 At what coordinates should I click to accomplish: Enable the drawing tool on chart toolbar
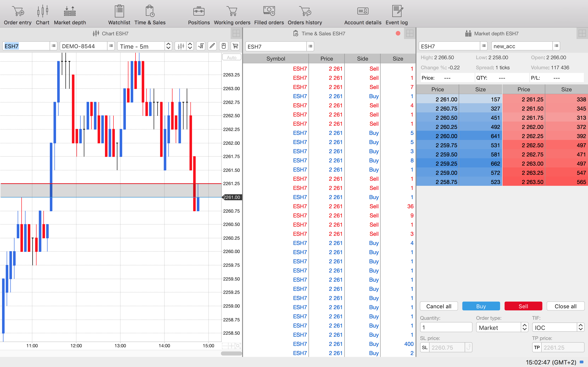pyautogui.click(x=213, y=46)
